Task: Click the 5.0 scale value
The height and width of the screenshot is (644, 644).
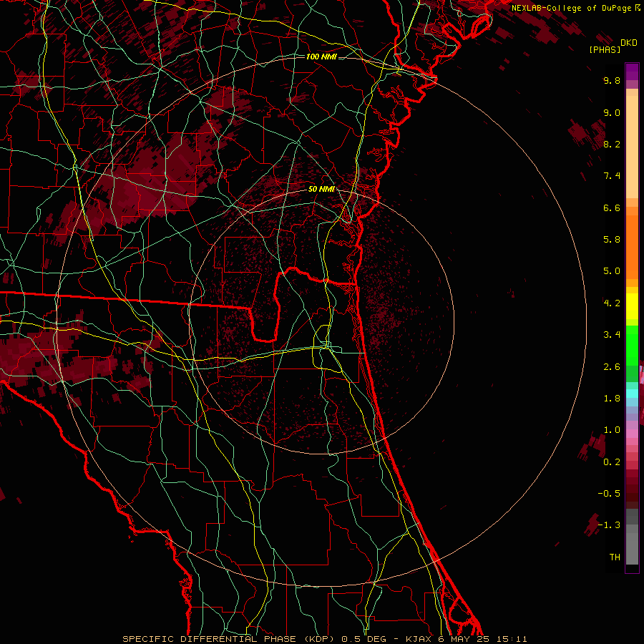Action: coord(612,271)
